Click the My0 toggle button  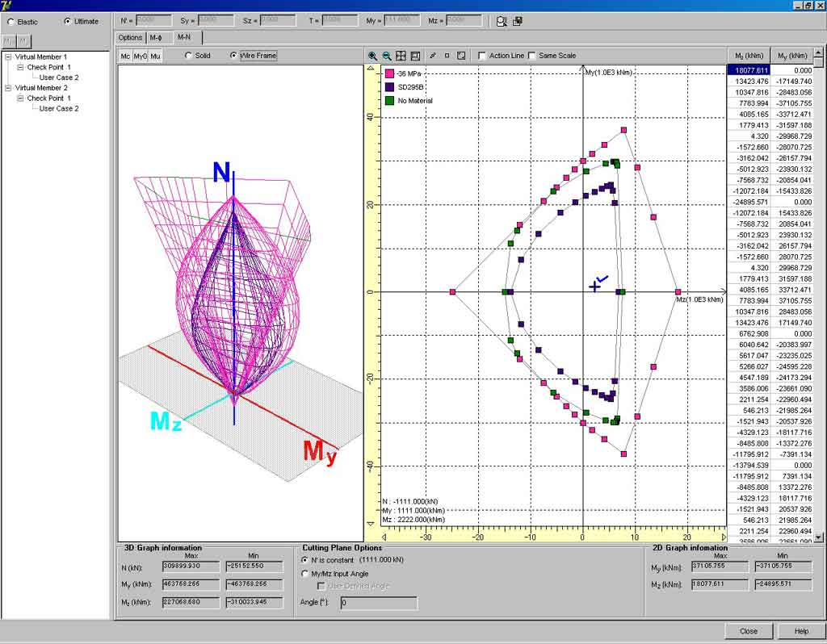pos(141,56)
